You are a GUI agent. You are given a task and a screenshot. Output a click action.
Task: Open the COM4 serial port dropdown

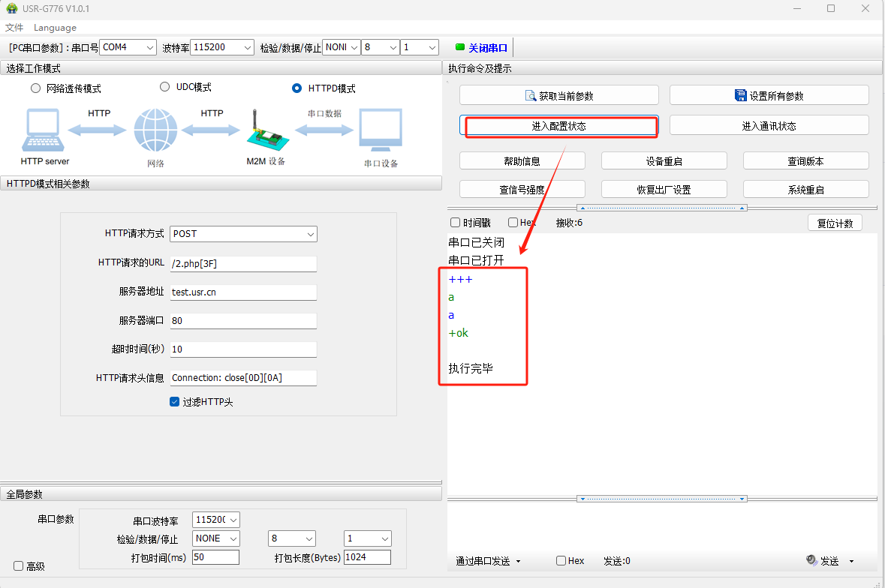click(x=128, y=47)
